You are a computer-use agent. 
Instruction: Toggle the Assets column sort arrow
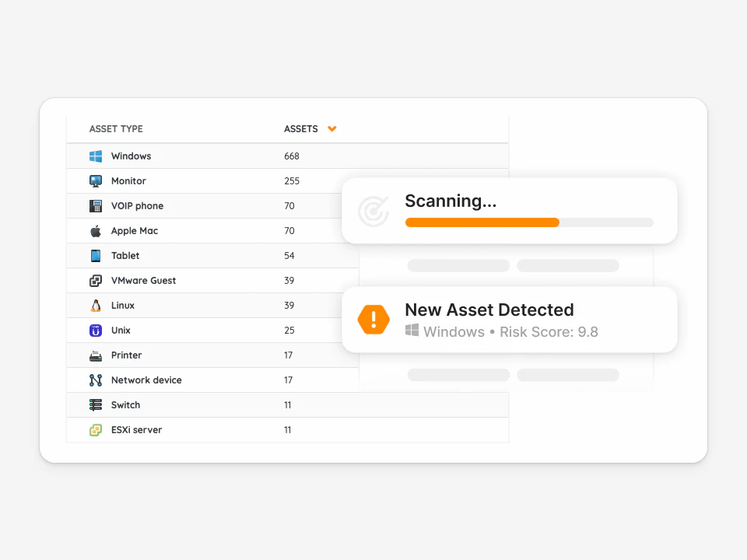tap(332, 128)
